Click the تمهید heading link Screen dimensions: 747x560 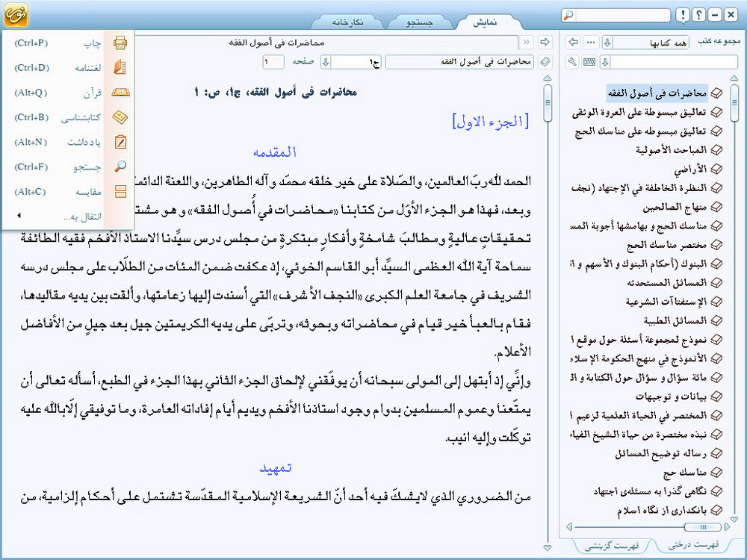pos(276,468)
